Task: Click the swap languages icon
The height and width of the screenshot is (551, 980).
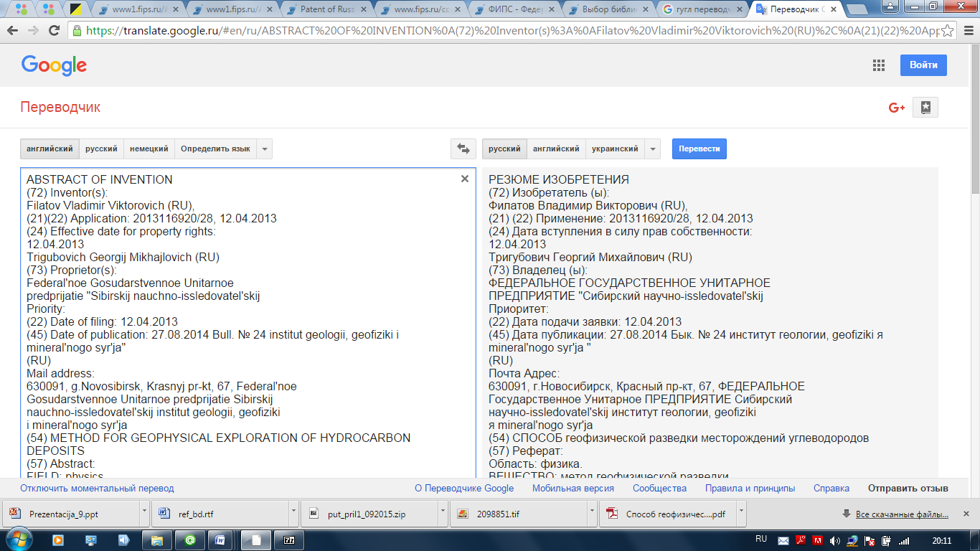Action: click(x=463, y=149)
